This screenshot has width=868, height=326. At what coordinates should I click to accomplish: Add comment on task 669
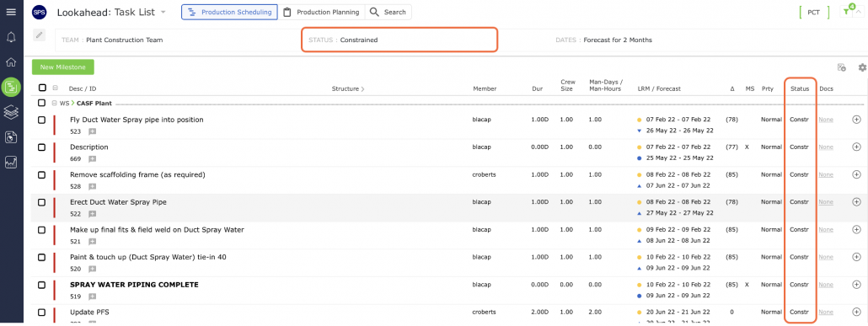pyautogui.click(x=93, y=159)
